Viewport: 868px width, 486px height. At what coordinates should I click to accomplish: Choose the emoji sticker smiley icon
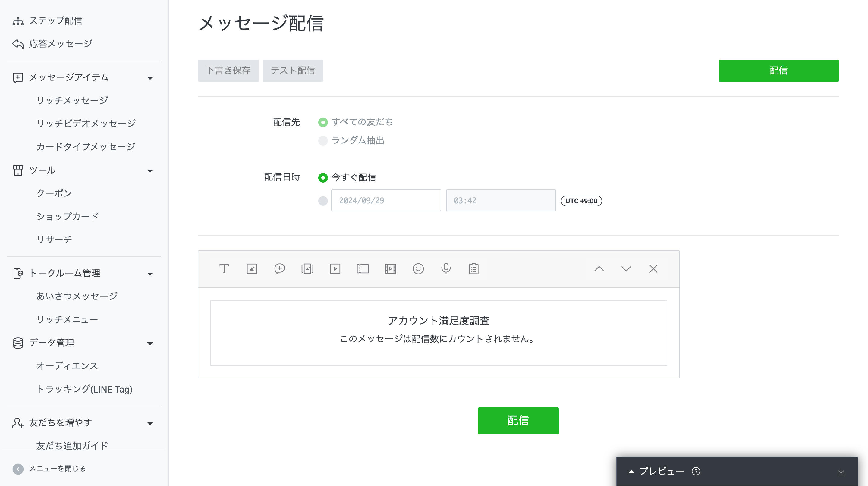(418, 269)
